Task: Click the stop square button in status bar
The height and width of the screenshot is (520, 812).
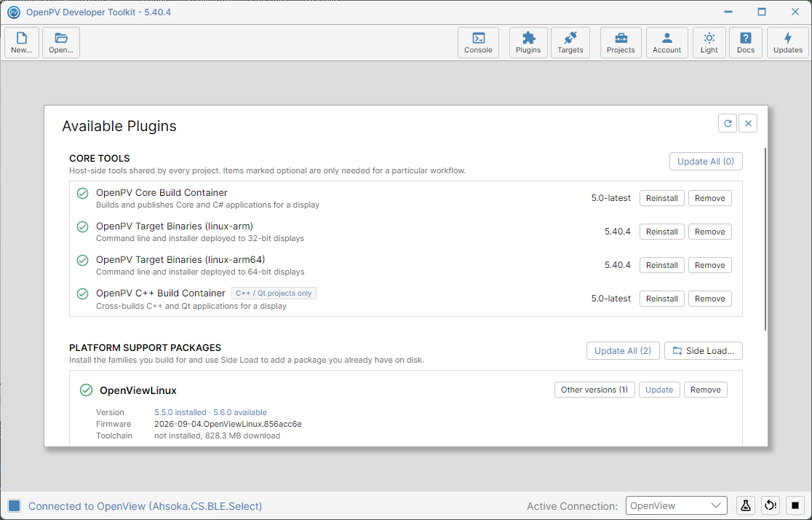Action: (x=795, y=505)
